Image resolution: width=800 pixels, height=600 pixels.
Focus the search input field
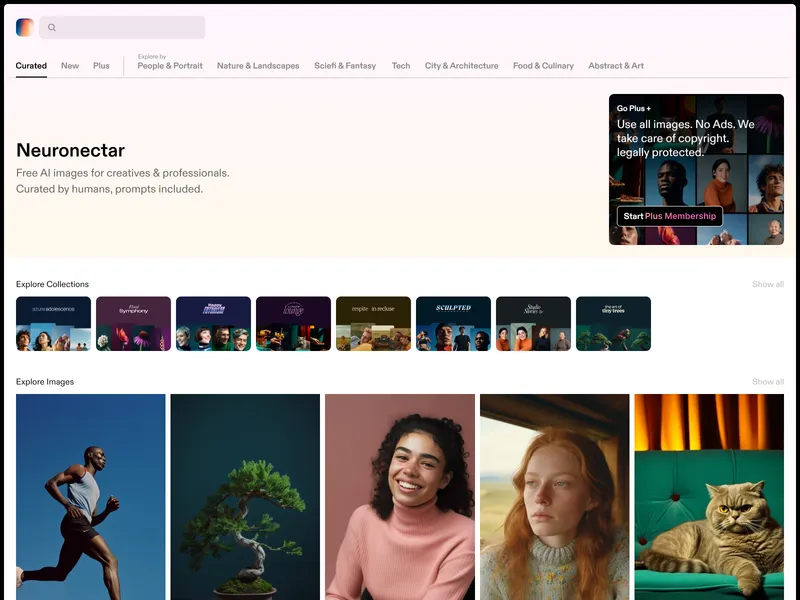tap(122, 28)
